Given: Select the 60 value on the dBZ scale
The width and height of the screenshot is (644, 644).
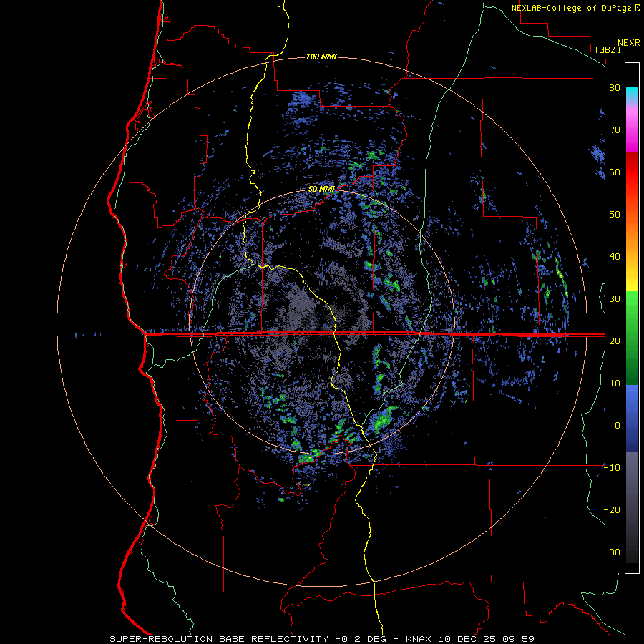Looking at the screenshot, I should pyautogui.click(x=615, y=172).
